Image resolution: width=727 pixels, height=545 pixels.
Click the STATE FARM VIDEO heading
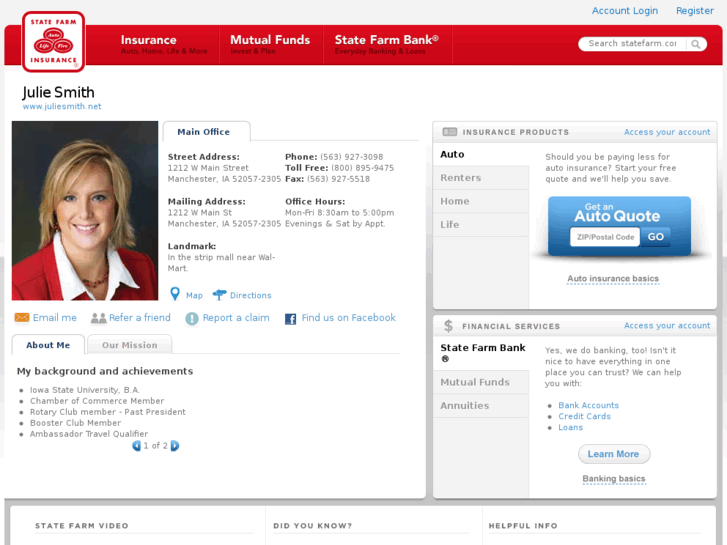[82, 526]
